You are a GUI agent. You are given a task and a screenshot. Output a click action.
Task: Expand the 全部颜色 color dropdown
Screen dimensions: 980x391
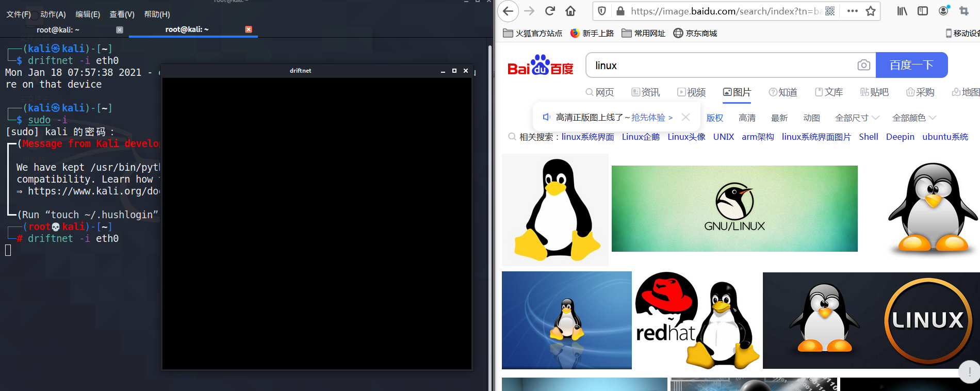[914, 118]
